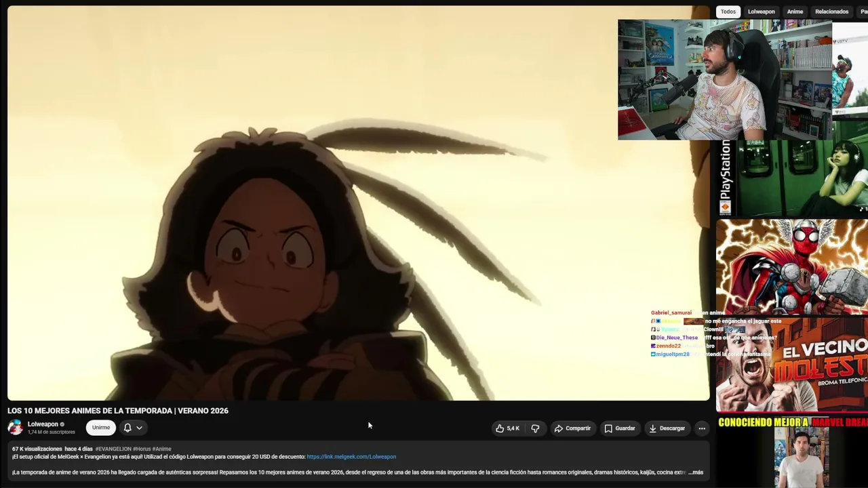This screenshot has width=868, height=488.
Task: Open the notification bell dropdown
Action: point(133,428)
